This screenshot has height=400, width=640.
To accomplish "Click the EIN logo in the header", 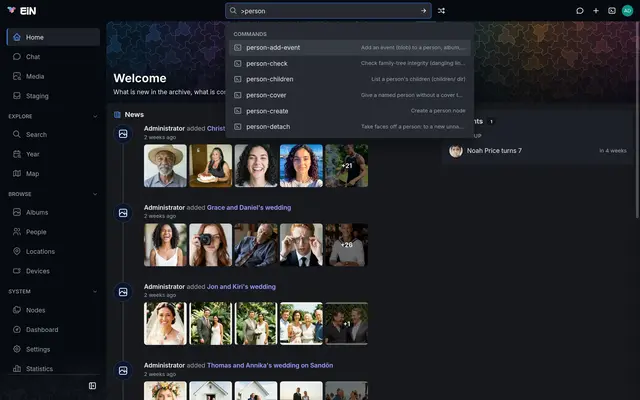I will (x=22, y=11).
